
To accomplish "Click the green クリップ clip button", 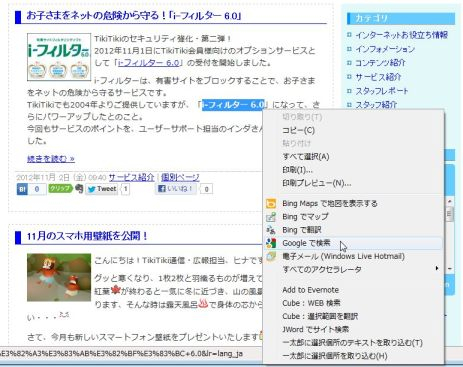I will pyautogui.click(x=60, y=188).
